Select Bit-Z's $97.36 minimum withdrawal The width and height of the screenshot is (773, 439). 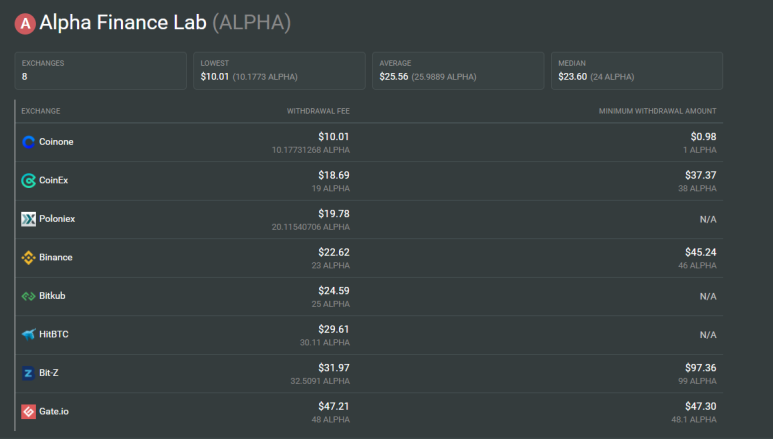(701, 367)
